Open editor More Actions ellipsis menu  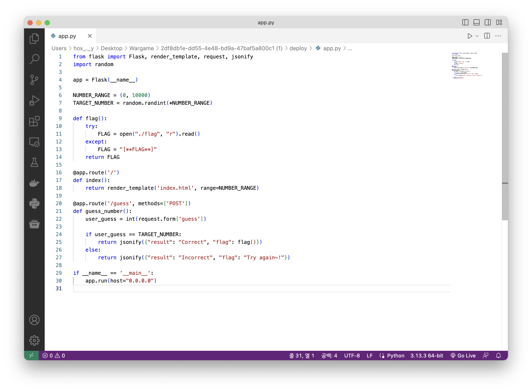point(498,36)
